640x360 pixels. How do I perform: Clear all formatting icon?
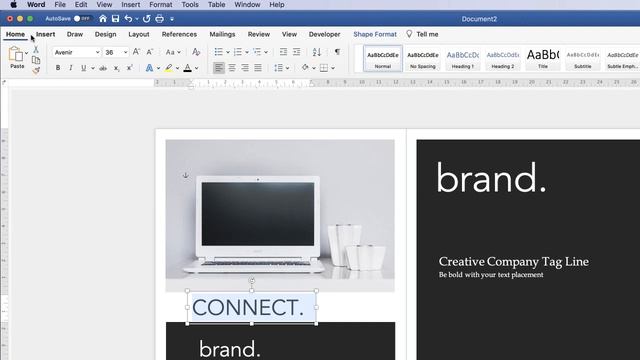click(x=196, y=52)
